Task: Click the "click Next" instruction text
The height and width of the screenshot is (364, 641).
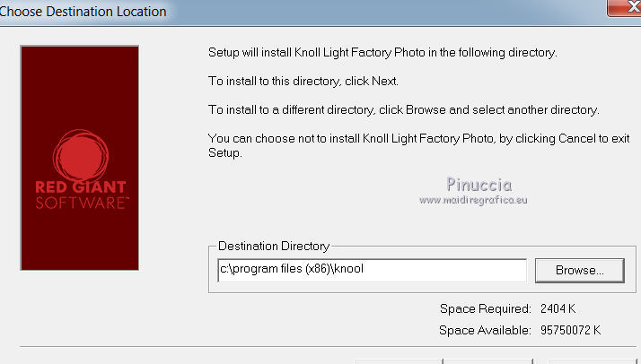Action: pos(368,81)
